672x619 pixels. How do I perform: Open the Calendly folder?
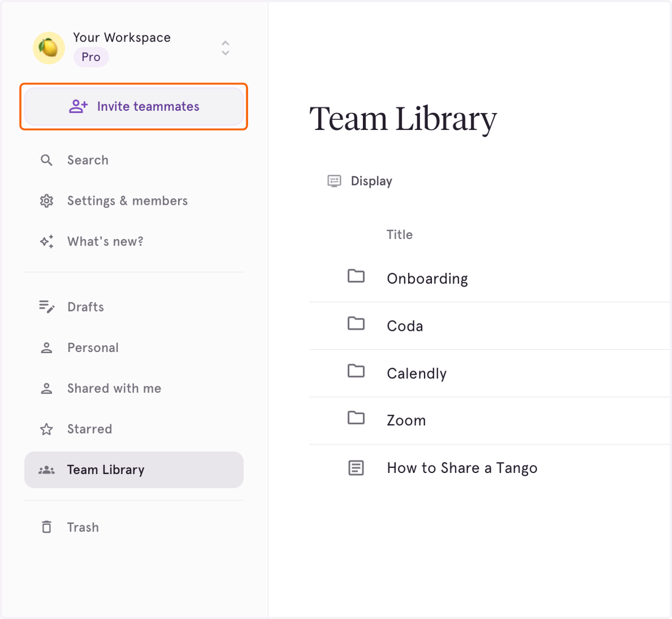click(417, 374)
